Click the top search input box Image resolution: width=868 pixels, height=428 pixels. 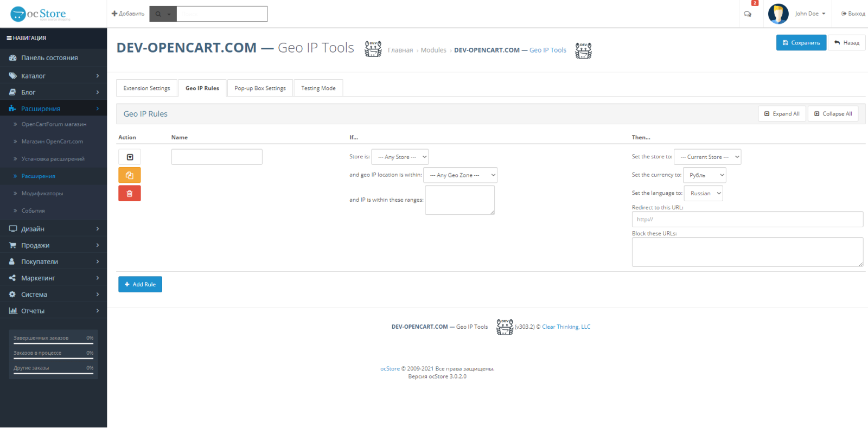(x=222, y=14)
